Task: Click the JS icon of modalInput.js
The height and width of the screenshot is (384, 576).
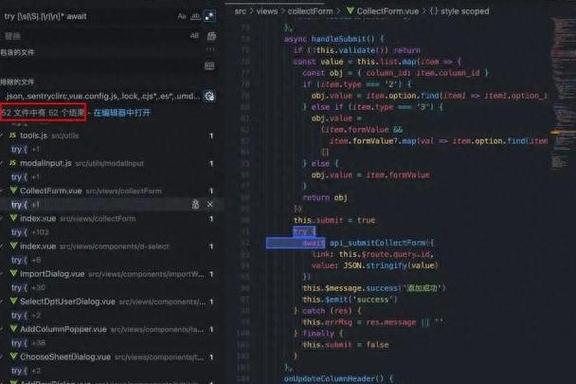Action: 13,163
